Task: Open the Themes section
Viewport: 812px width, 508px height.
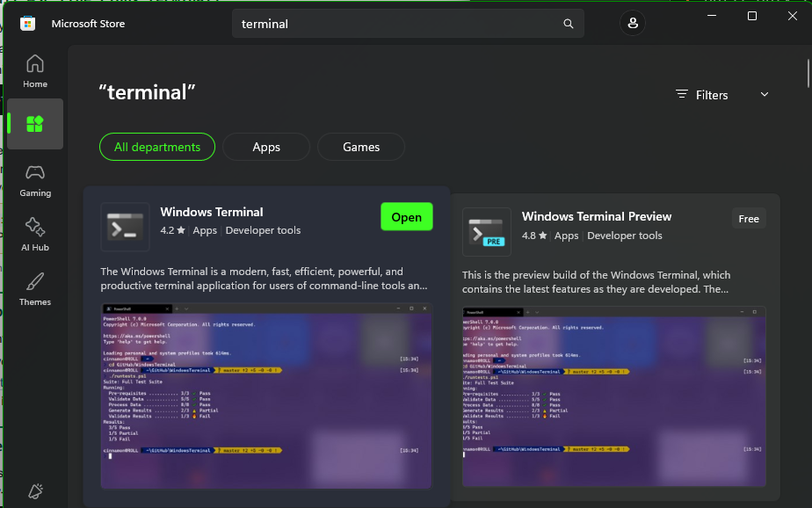Action: [x=35, y=289]
